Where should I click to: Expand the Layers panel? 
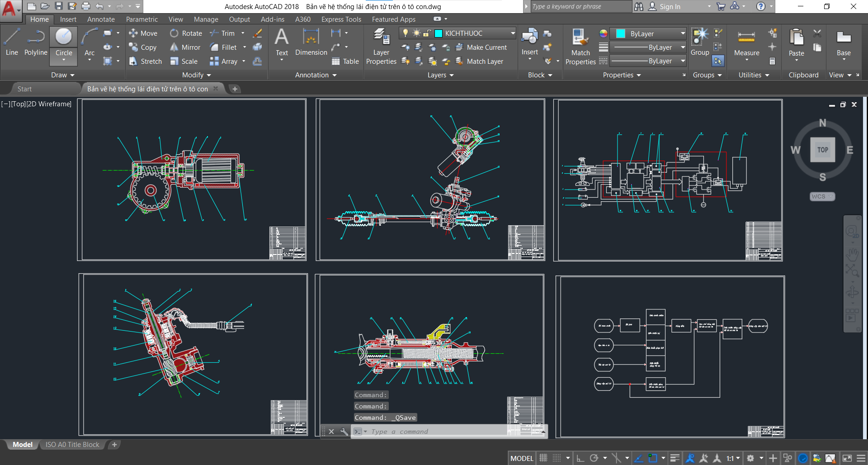coord(440,75)
